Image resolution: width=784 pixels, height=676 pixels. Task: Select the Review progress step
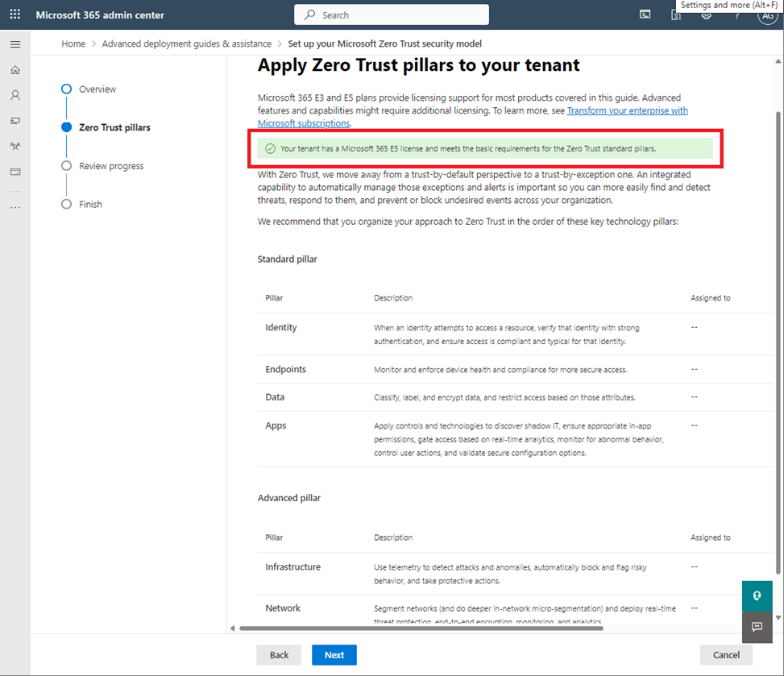pos(102,166)
